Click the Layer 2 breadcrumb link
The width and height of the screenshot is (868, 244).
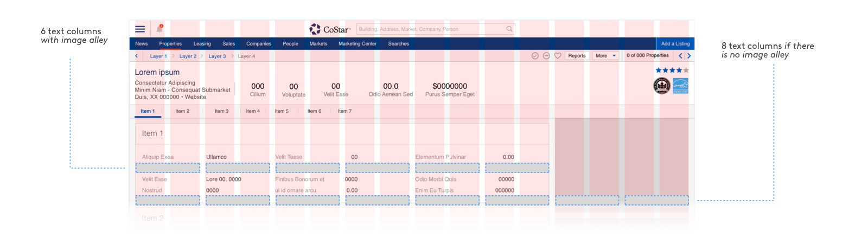tap(188, 56)
